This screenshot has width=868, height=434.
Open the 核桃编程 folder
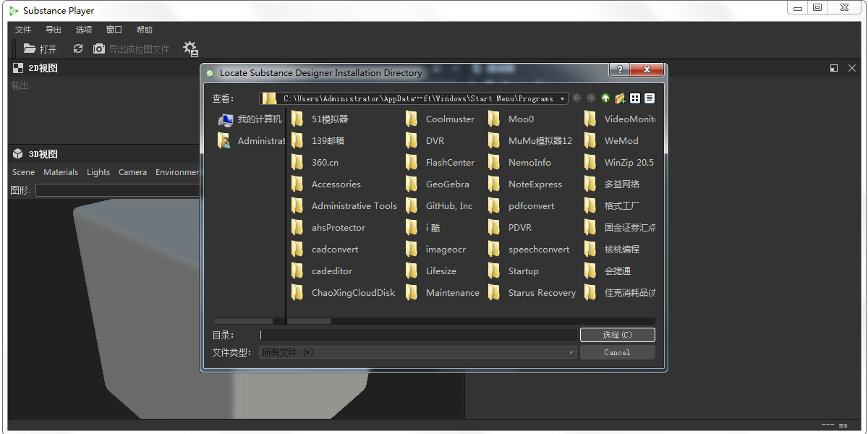click(612, 250)
